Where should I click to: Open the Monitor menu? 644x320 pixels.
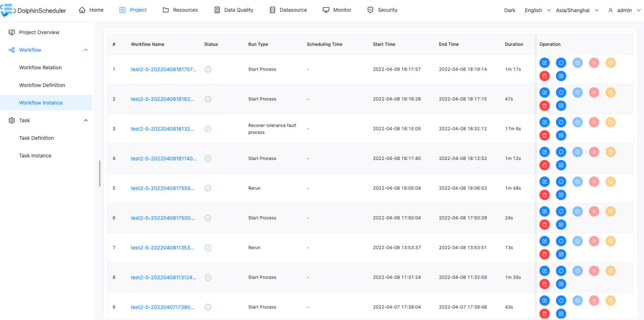337,10
